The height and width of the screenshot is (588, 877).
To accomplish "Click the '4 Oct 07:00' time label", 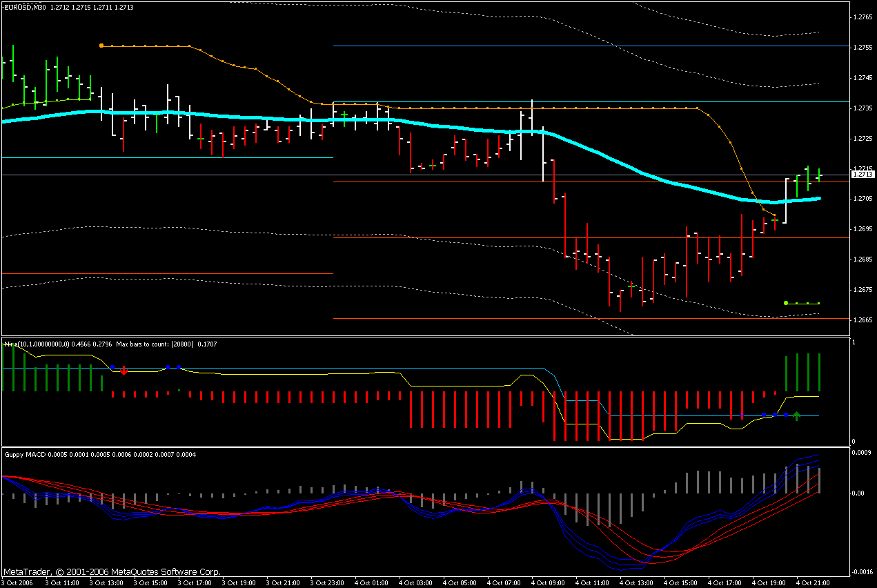I will 502,583.
